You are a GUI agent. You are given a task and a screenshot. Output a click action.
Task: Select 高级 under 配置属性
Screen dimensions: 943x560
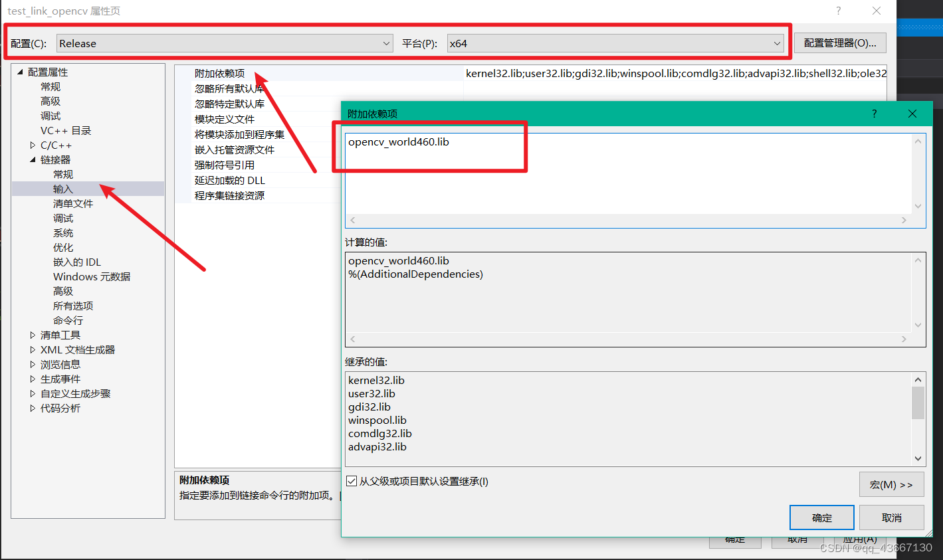click(x=51, y=101)
